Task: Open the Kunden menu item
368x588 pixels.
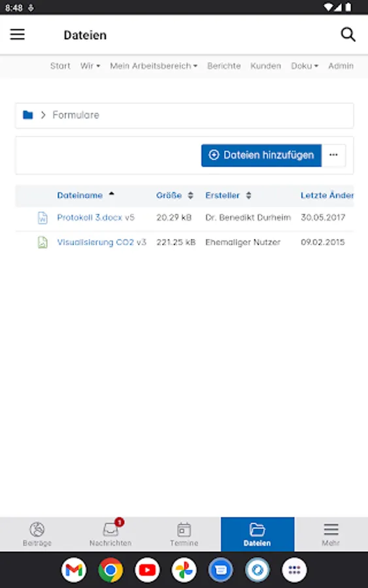Action: 265,66
